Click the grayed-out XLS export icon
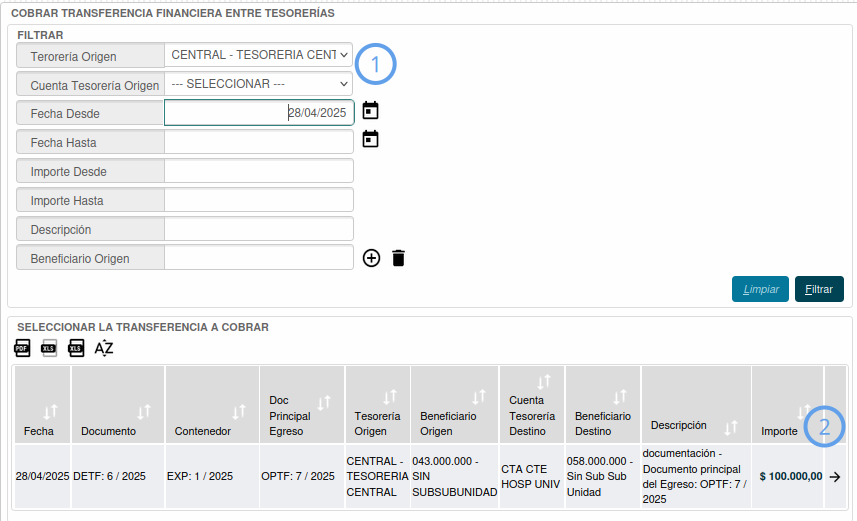The width and height of the screenshot is (857, 521). pyautogui.click(x=49, y=348)
